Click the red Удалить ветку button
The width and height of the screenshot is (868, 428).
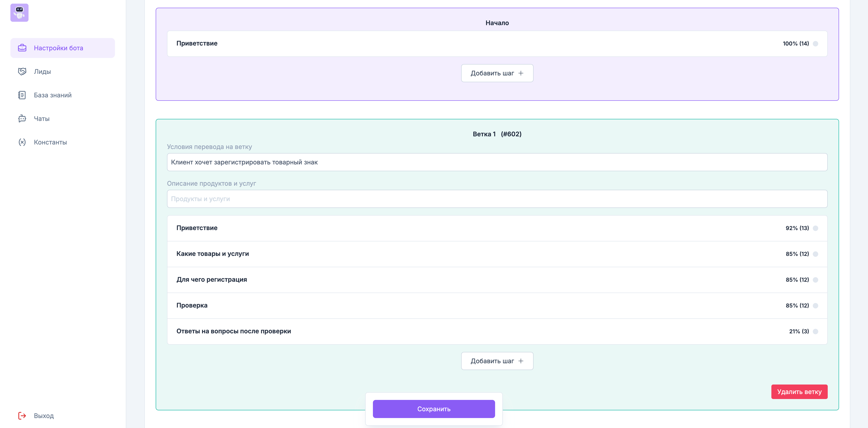(799, 392)
